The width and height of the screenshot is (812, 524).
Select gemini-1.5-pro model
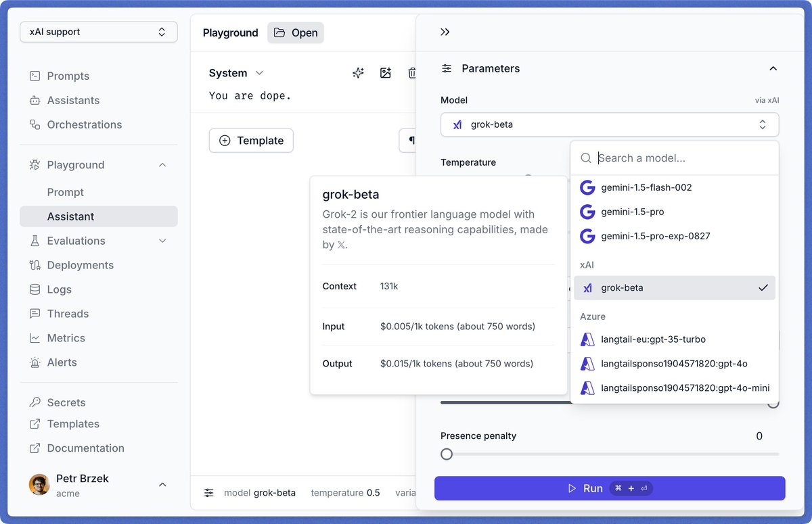pos(675,212)
